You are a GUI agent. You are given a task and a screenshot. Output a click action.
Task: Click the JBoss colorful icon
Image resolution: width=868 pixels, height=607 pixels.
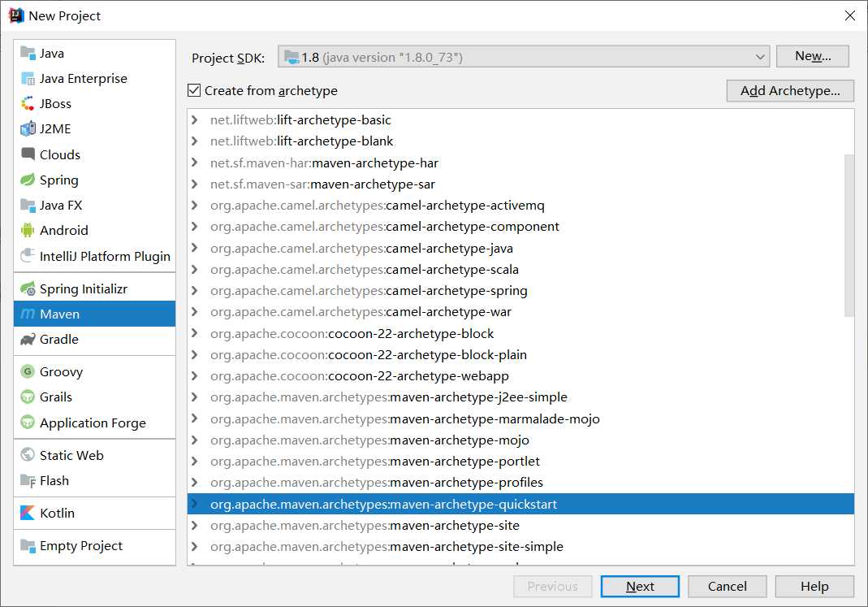point(28,103)
